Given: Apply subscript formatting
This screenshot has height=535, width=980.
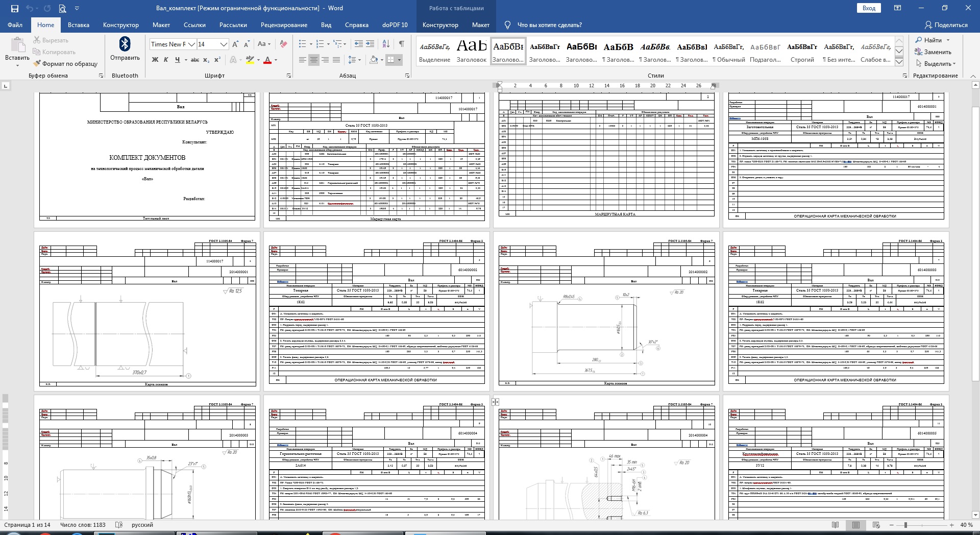Looking at the screenshot, I should [206, 60].
